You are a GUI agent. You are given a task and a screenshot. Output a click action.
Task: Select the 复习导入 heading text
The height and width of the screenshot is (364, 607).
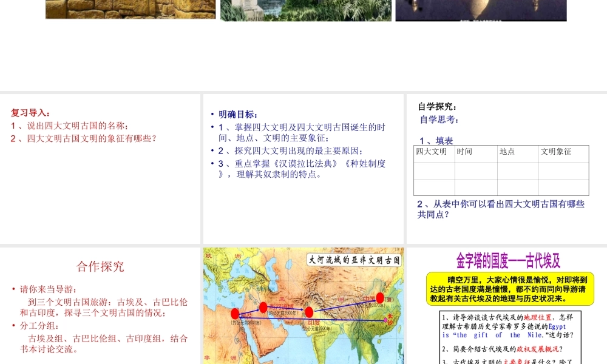tap(31, 113)
